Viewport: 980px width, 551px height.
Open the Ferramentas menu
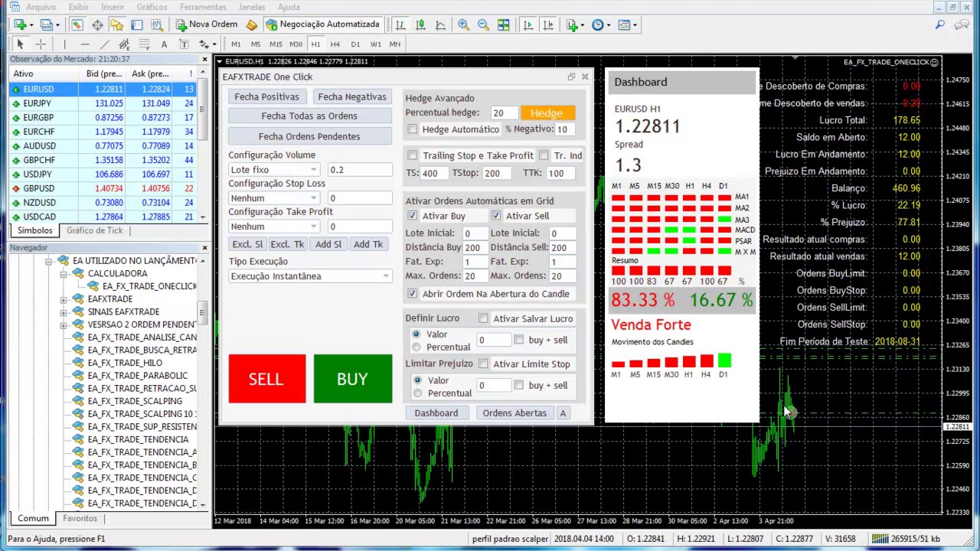(x=203, y=7)
